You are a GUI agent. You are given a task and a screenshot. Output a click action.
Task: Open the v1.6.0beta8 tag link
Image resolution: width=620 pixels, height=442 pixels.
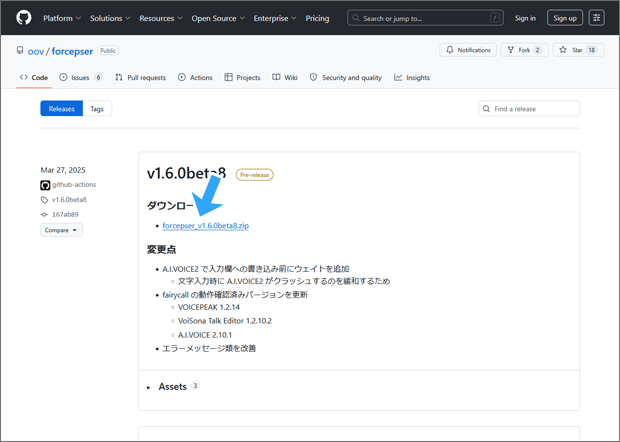69,200
